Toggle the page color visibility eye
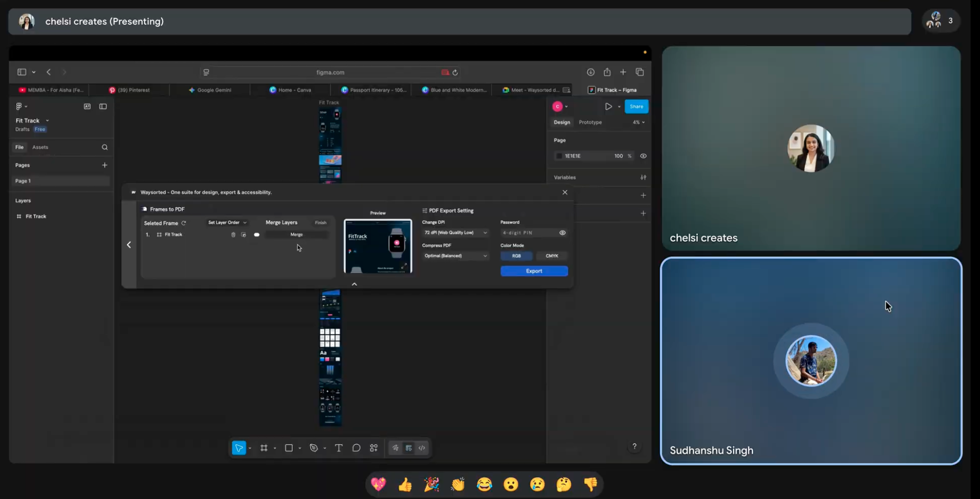This screenshot has height=499, width=980. 644,156
